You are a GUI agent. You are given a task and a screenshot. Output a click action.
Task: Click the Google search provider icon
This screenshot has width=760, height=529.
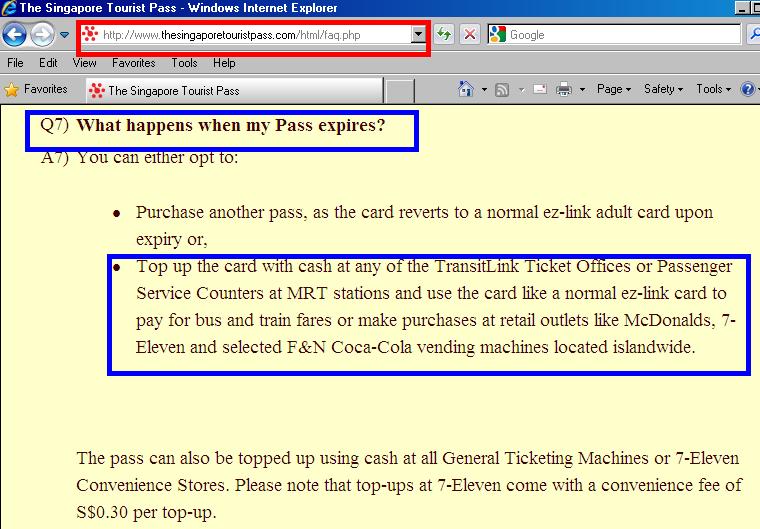(498, 34)
